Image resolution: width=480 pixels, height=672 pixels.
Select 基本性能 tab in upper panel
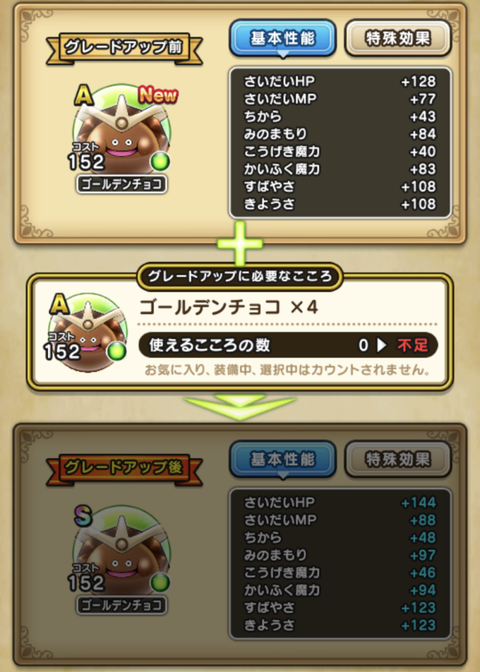tap(282, 38)
